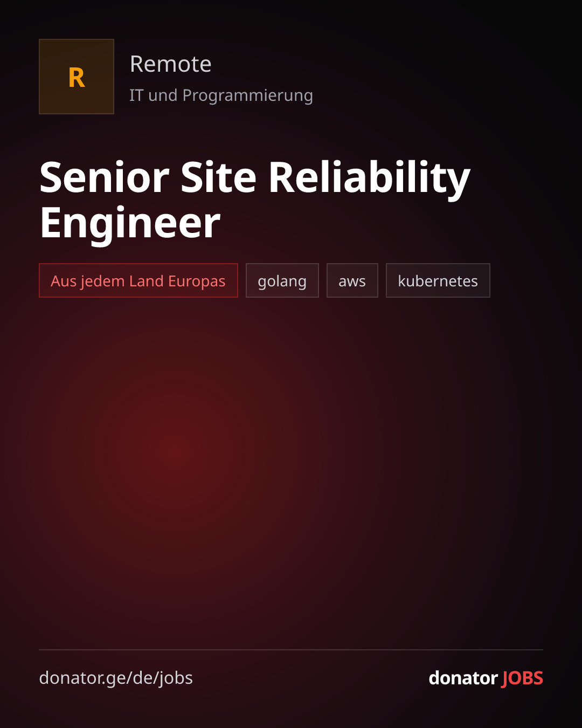Click the white donator word in logo
The width and height of the screenshot is (582, 728).
463,678
